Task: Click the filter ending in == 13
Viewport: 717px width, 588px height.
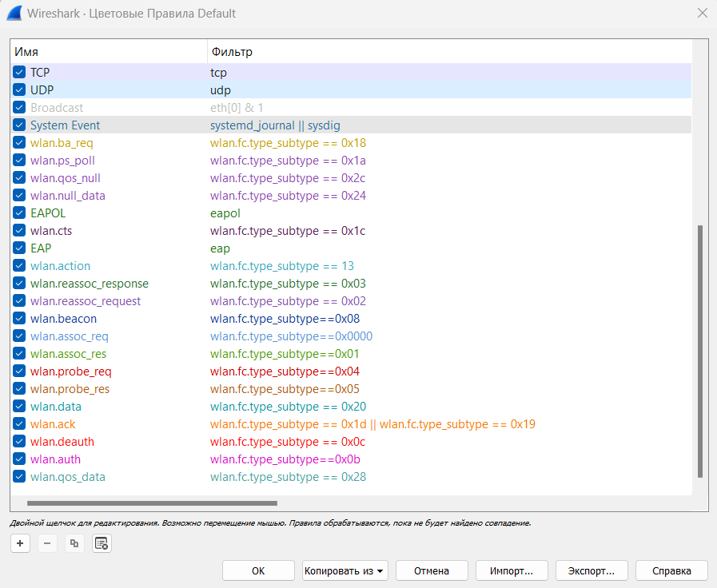Action: pyautogui.click(x=282, y=266)
